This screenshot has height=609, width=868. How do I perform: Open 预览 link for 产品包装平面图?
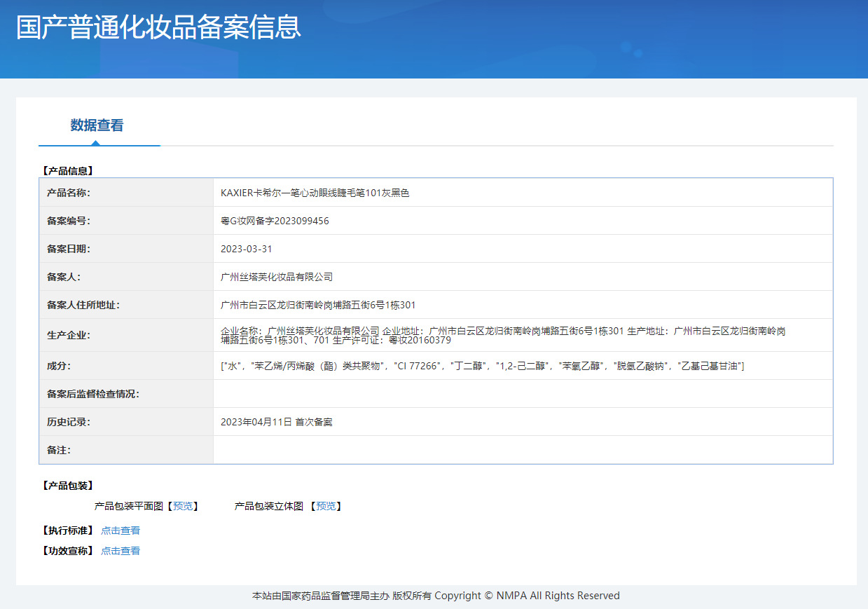pyautogui.click(x=183, y=506)
